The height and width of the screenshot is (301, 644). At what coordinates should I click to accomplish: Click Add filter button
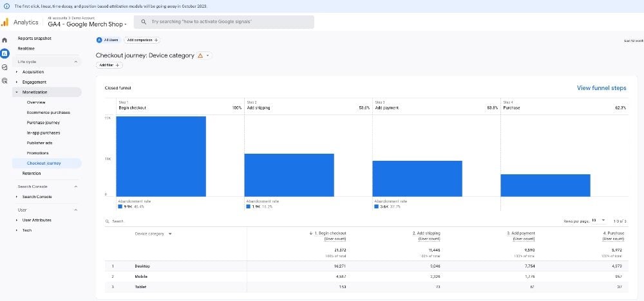click(109, 65)
